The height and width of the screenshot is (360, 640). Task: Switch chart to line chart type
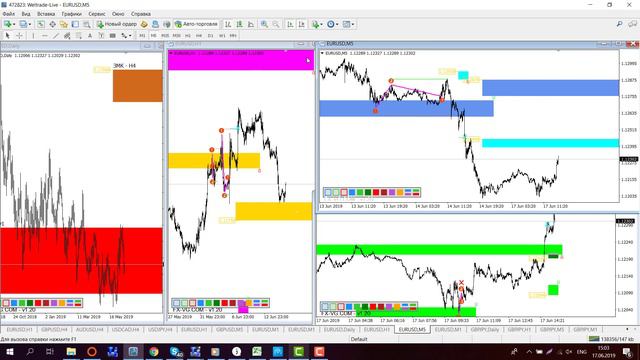[251, 24]
